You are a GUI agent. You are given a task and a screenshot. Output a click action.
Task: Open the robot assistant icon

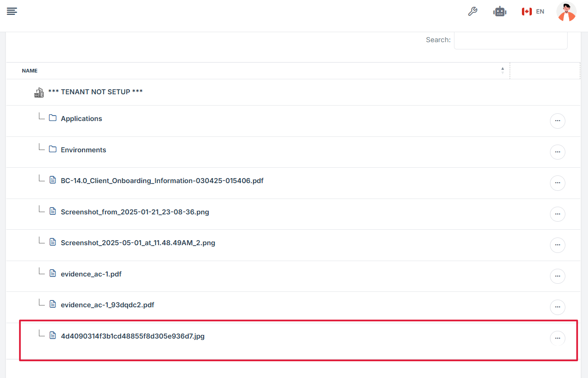tap(500, 12)
